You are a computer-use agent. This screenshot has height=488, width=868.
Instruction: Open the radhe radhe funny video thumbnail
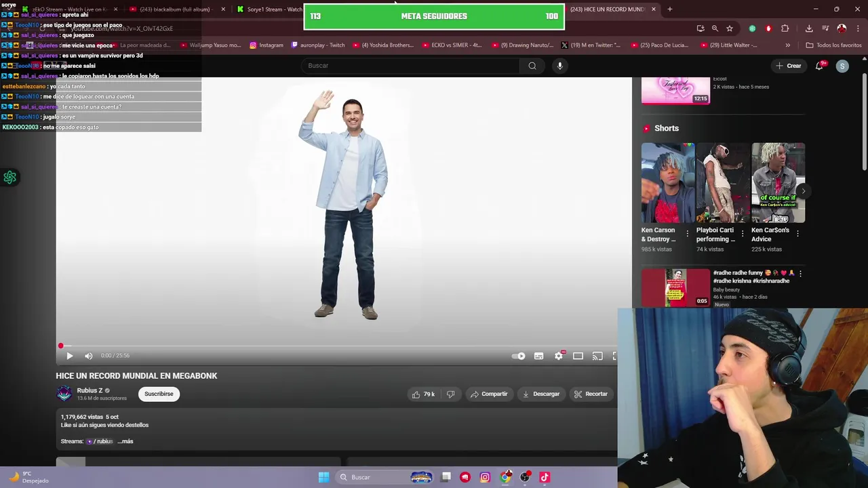(x=675, y=287)
